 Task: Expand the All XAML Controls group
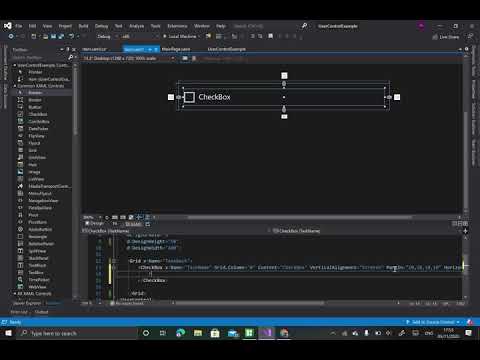pos(15,294)
